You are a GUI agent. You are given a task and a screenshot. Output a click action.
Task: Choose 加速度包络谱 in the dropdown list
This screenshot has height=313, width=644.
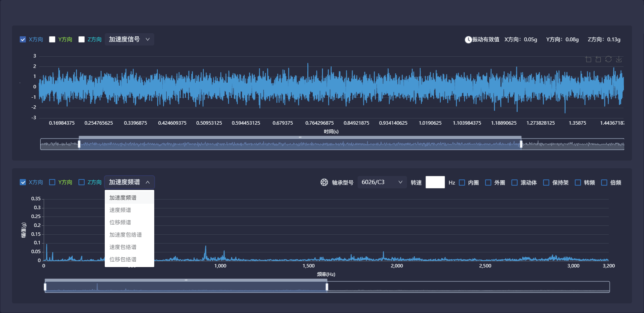126,235
